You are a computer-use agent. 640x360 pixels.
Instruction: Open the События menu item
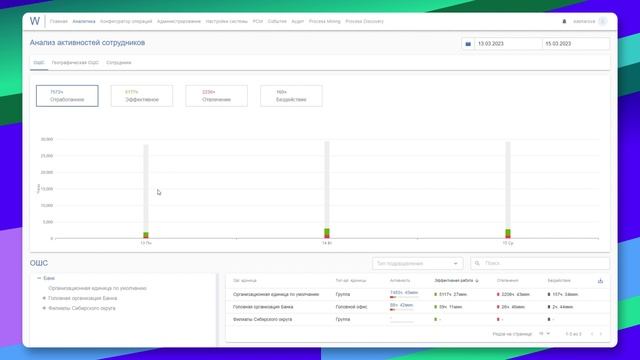pyautogui.click(x=277, y=21)
